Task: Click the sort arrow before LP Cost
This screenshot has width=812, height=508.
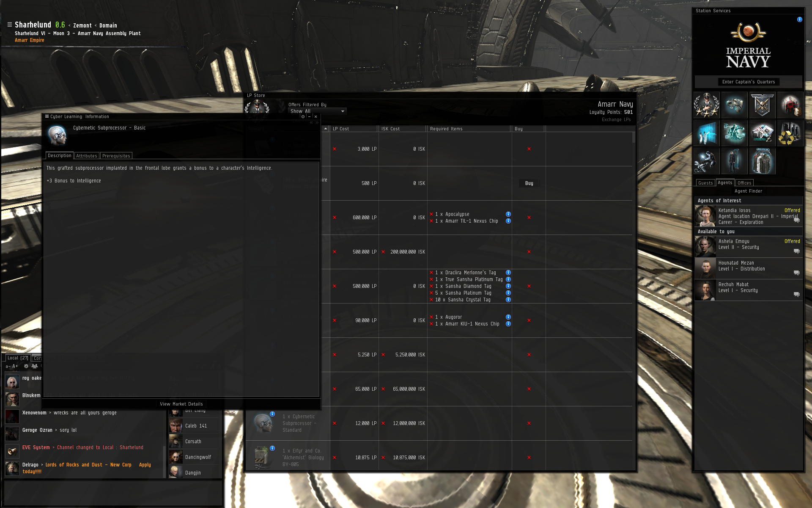Action: pos(326,129)
